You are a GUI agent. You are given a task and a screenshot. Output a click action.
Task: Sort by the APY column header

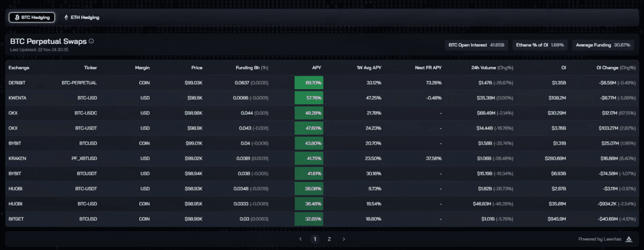316,68
